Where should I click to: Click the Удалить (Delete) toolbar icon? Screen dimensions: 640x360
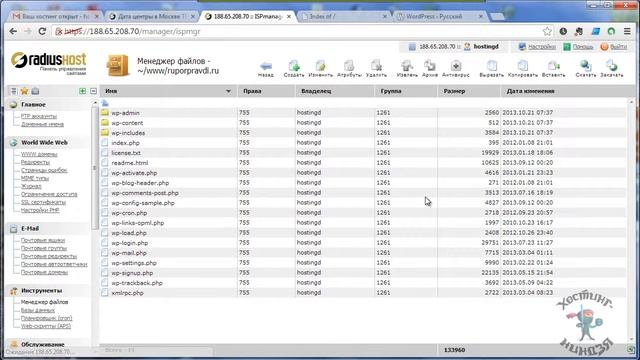pyautogui.click(x=376, y=69)
